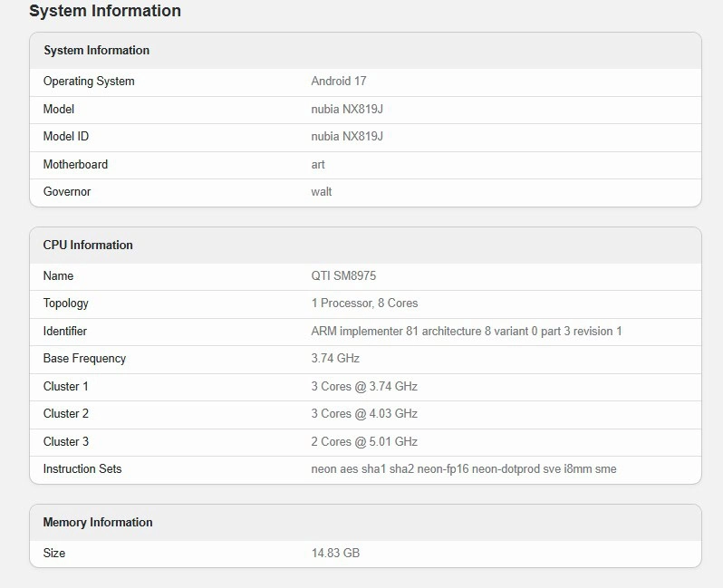Select the 'QTI SM8975' value

[343, 275]
